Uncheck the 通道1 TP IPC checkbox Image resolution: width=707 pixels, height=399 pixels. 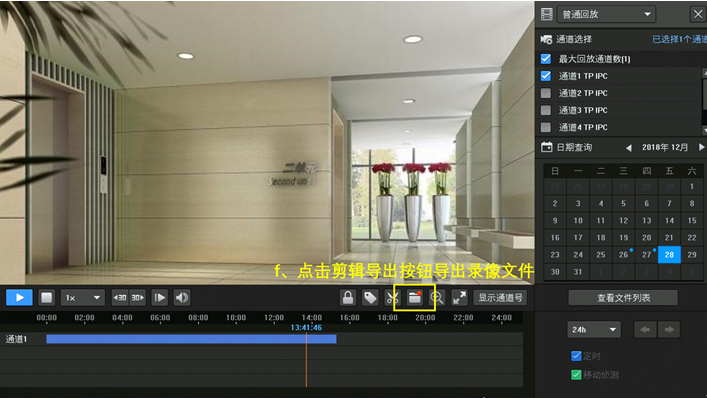[x=546, y=76]
